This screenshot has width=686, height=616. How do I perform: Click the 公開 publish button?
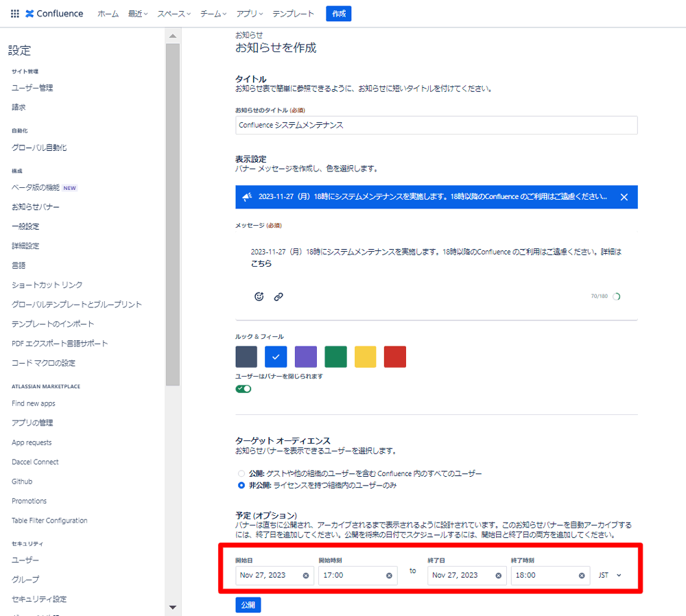tap(248, 605)
